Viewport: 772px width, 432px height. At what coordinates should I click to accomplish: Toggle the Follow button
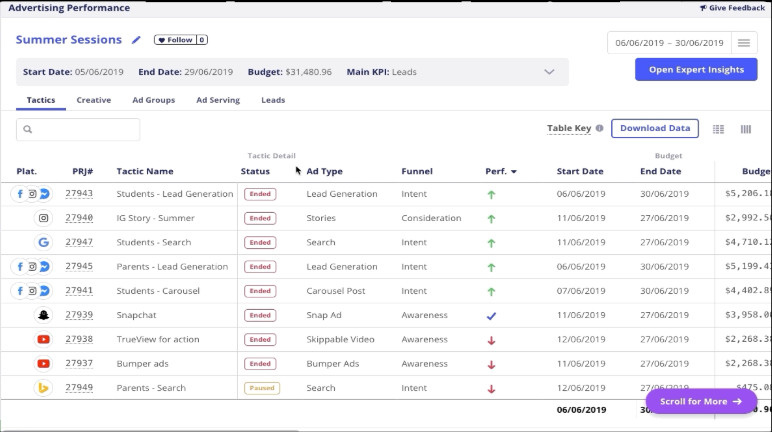[181, 40]
